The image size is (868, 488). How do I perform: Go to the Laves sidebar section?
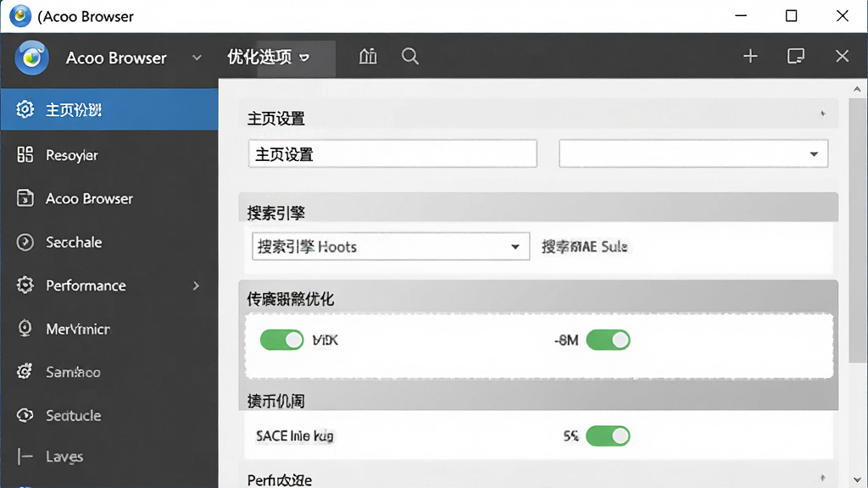(x=109, y=457)
